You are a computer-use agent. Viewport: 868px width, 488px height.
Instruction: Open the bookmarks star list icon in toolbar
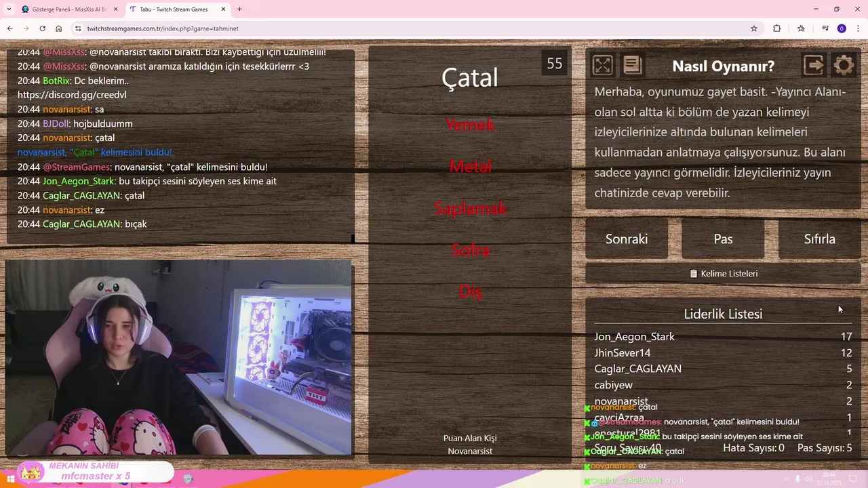pos(801,28)
